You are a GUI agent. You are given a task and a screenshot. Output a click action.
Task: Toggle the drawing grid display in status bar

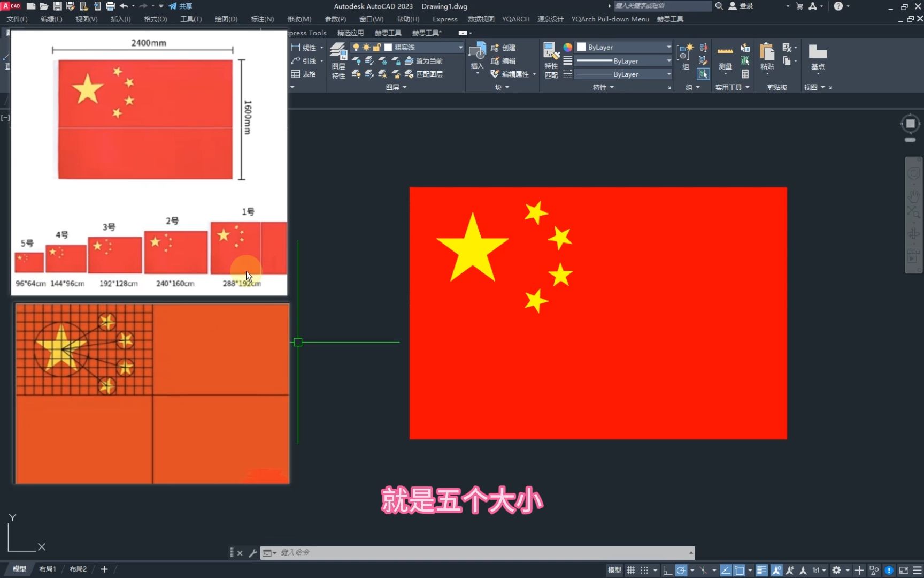631,570
